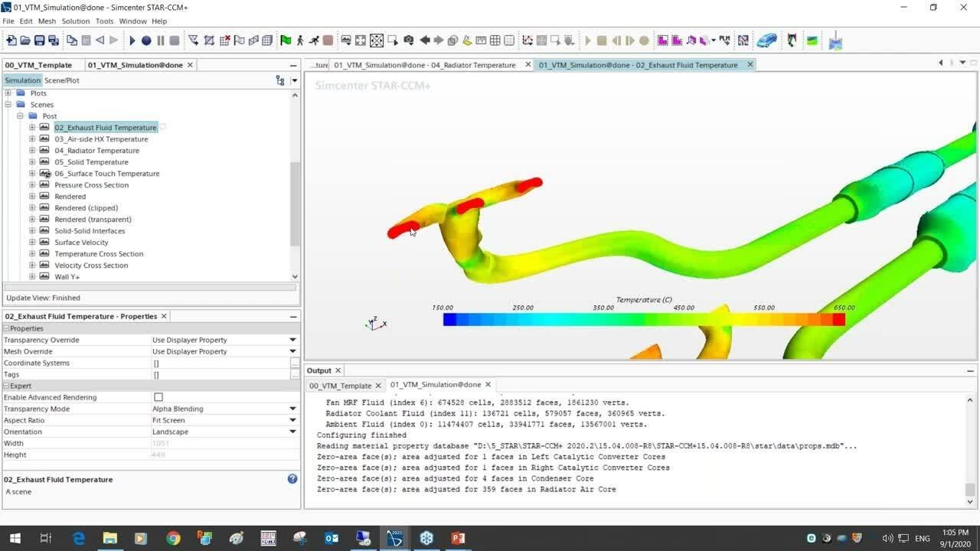Click the Run simulation play icon
Image resolution: width=980 pixels, height=551 pixels.
coord(132,41)
